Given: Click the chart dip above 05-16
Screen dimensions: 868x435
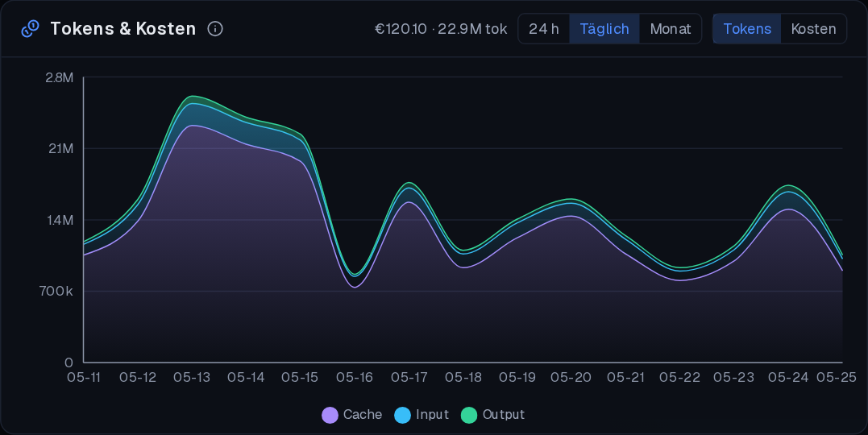Looking at the screenshot, I should pos(355,275).
